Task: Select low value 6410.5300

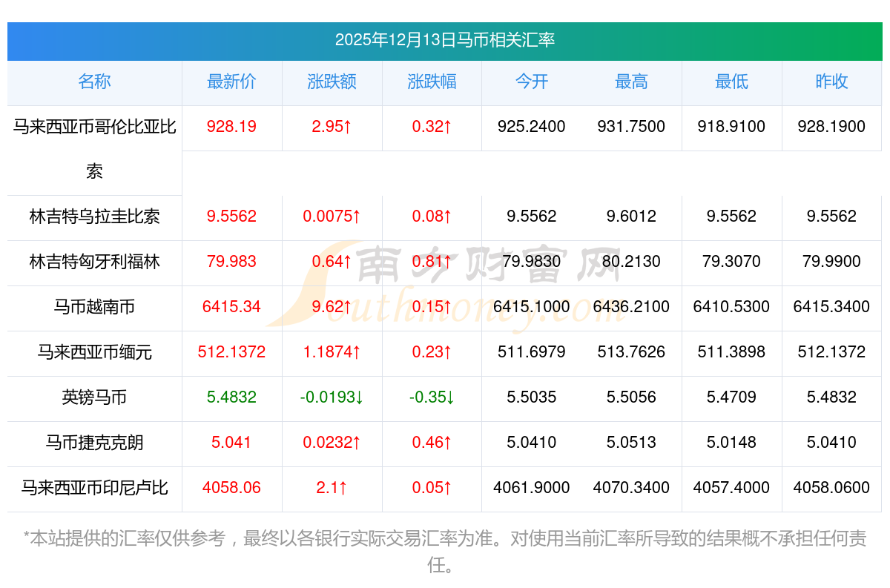Action: coord(731,307)
